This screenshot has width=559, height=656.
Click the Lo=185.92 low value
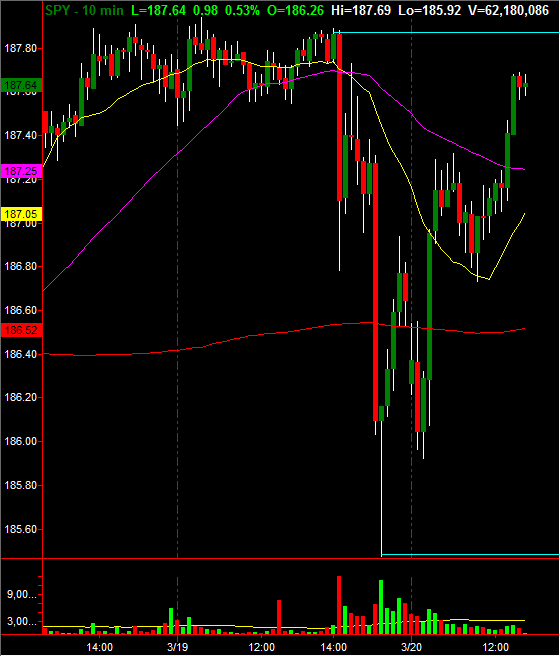tap(429, 10)
